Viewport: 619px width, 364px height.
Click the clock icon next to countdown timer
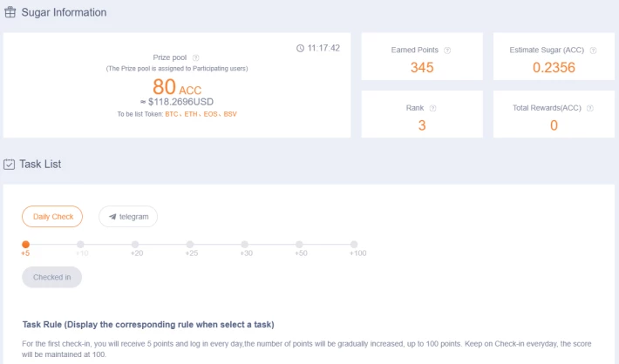click(301, 48)
